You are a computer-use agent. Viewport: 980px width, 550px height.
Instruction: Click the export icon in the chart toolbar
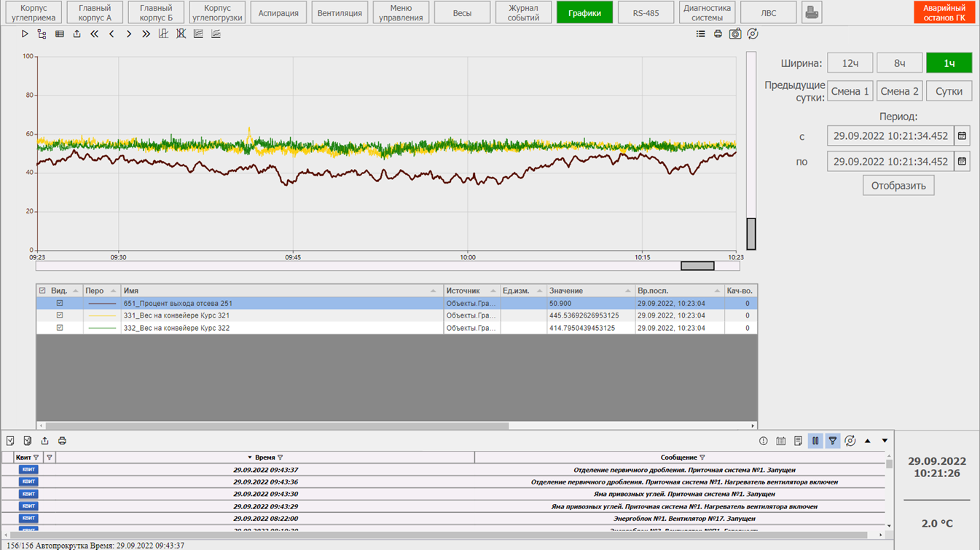77,34
